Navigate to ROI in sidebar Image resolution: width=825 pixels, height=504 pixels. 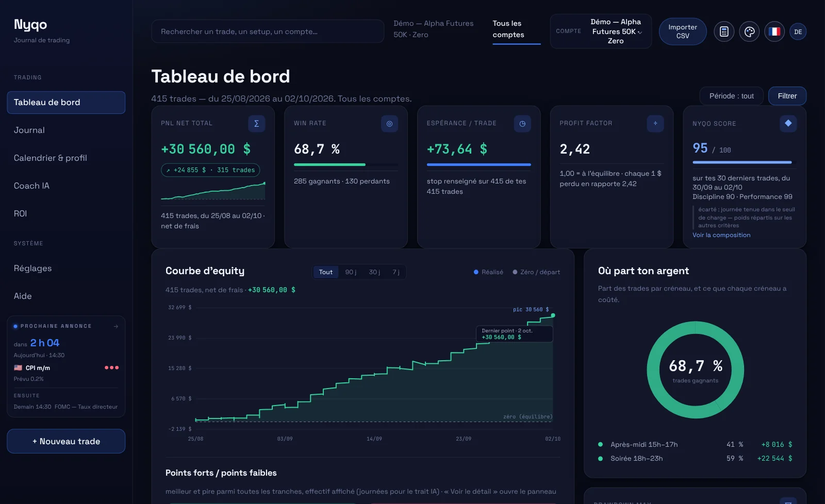(x=66, y=214)
